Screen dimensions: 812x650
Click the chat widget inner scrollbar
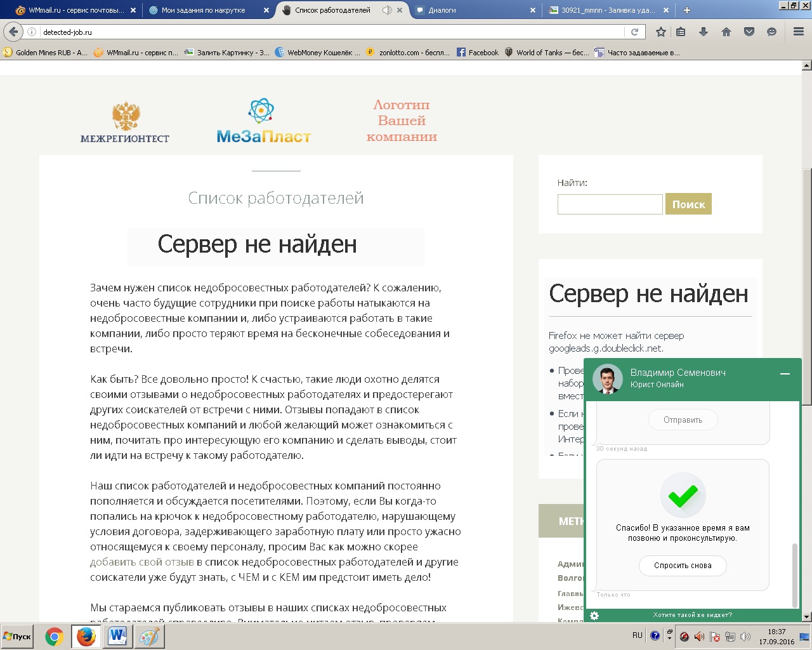tap(795, 575)
